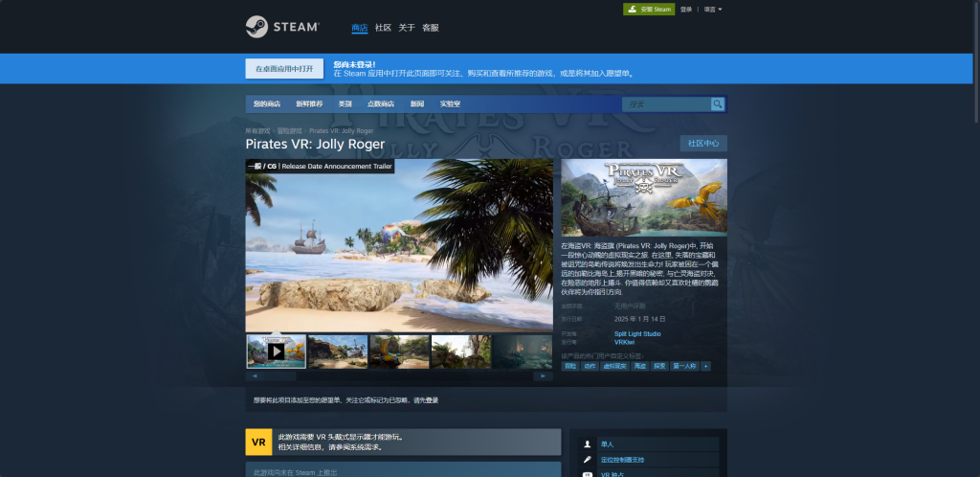Click 冒险游戏 breadcrumb link
980x477 pixels.
click(289, 131)
